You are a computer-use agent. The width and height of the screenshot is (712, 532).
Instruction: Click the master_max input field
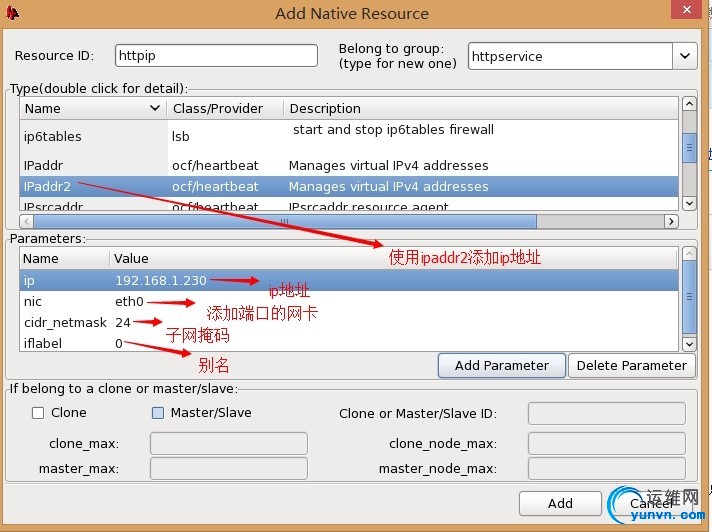pos(229,468)
